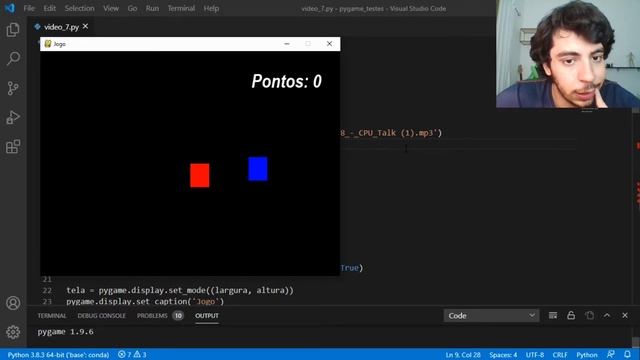
Task: Open the notifications bell in status bar
Action: [x=627, y=354]
